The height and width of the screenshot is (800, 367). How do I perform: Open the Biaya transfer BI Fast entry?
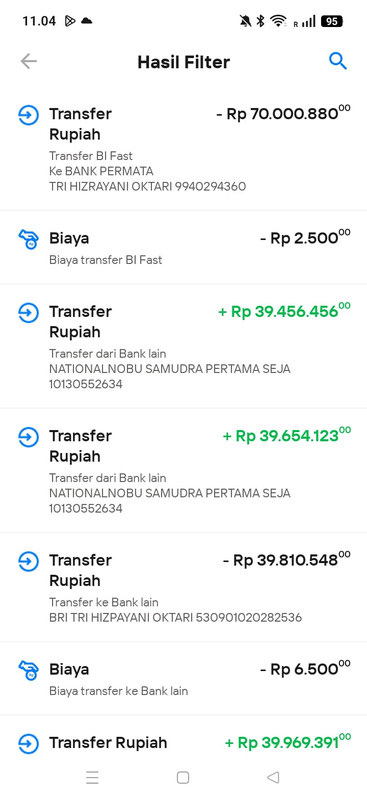183,247
